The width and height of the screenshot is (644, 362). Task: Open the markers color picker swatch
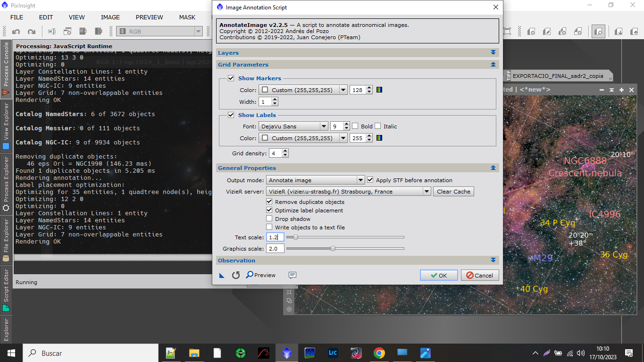379,90
